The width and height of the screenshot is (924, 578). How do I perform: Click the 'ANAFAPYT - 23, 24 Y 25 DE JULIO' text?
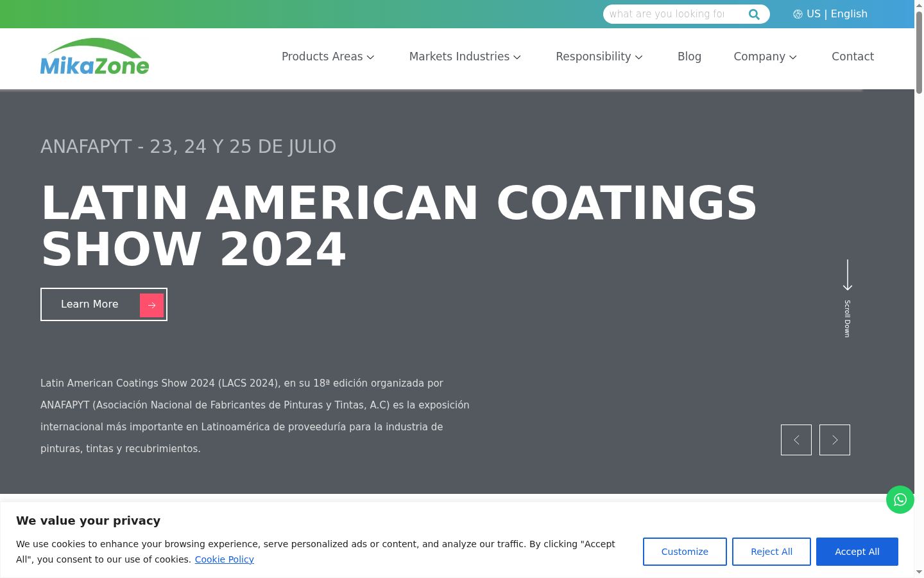click(x=188, y=146)
